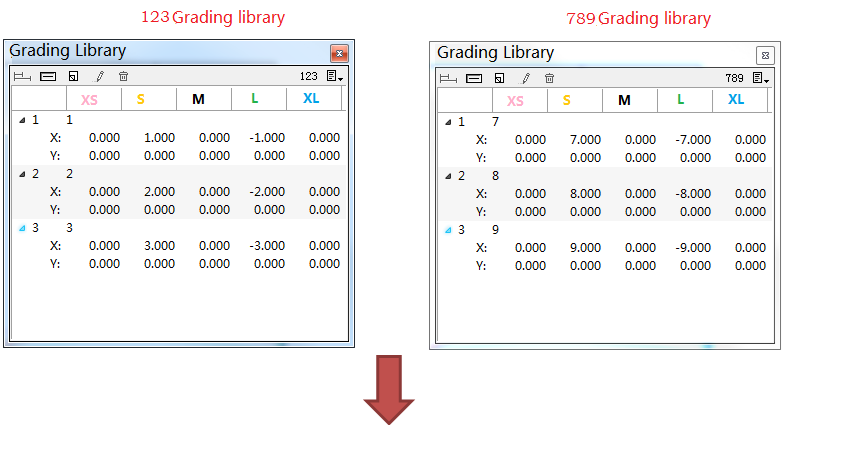The height and width of the screenshot is (453, 855).
Task: Collapse rule 1 in the 123 library
Action: point(22,120)
